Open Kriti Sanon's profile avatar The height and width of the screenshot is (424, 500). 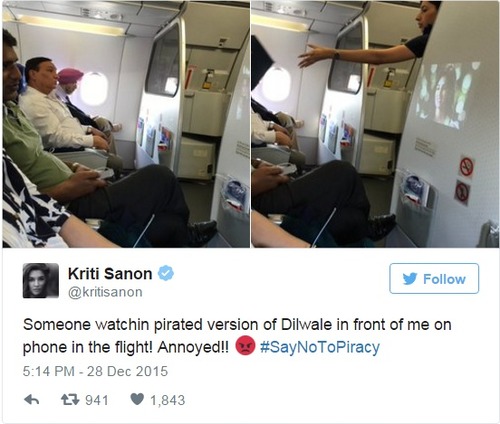tap(41, 280)
